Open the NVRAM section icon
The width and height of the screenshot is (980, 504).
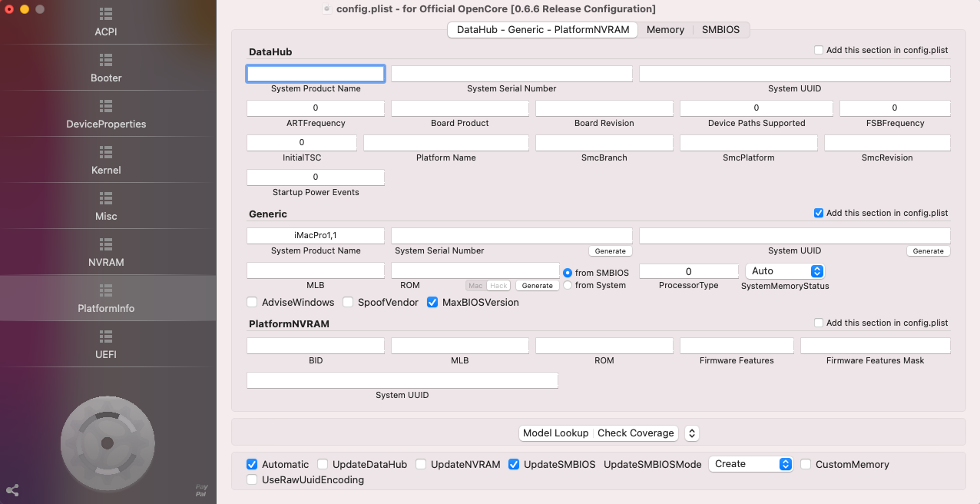[x=106, y=244]
